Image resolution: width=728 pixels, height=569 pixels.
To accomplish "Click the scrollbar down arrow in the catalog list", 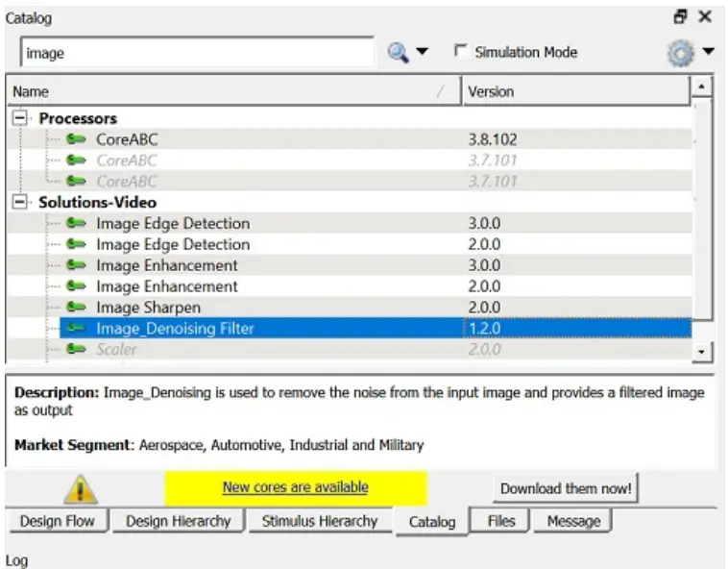I will [x=703, y=352].
